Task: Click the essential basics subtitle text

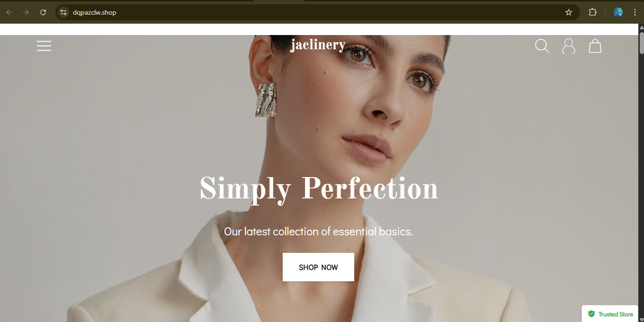Action: (319, 232)
